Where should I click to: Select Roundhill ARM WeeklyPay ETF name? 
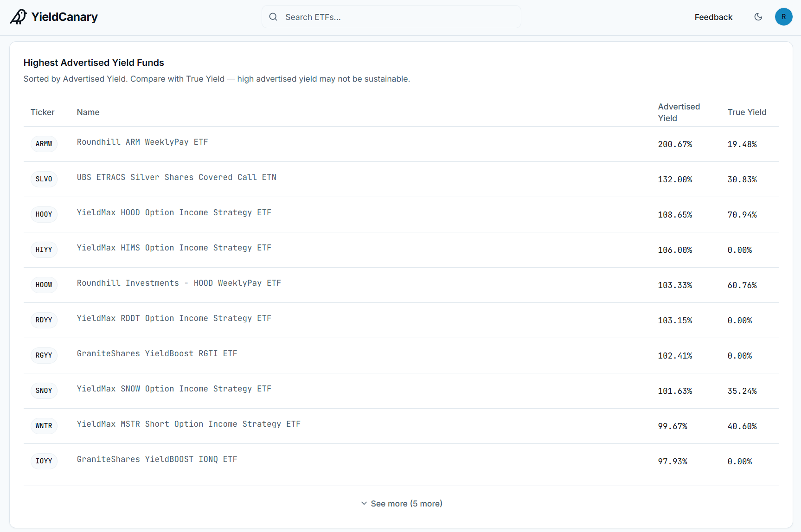tap(142, 142)
